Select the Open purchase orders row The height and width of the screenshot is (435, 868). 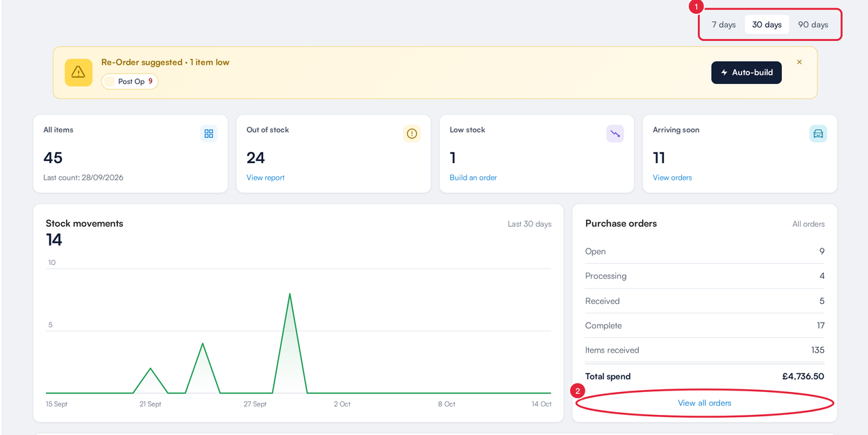coord(705,251)
